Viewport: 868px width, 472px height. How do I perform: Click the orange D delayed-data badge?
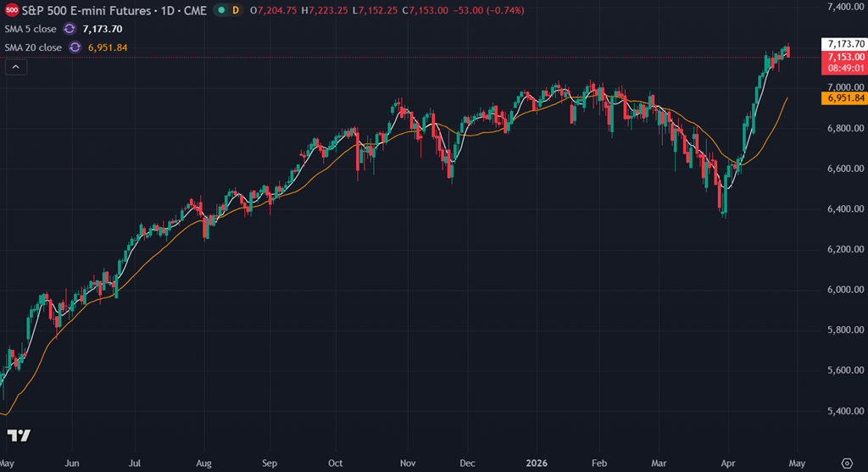[x=235, y=10]
